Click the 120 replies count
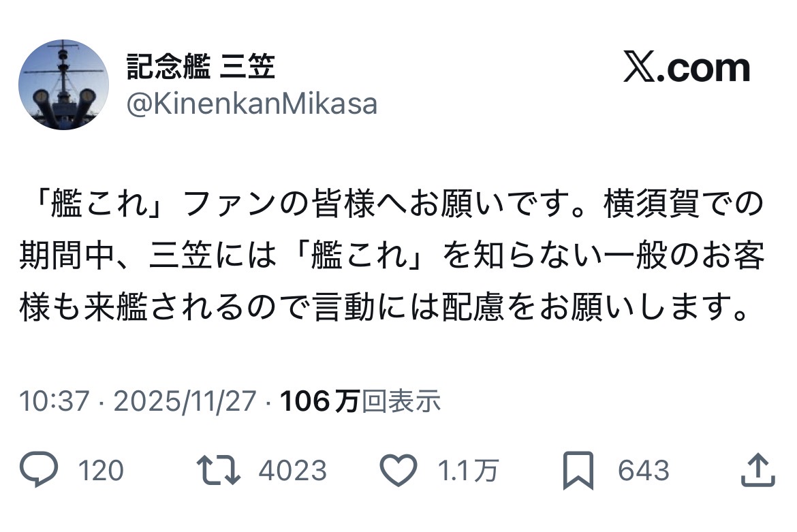This screenshot has height=532, width=797. [101, 471]
